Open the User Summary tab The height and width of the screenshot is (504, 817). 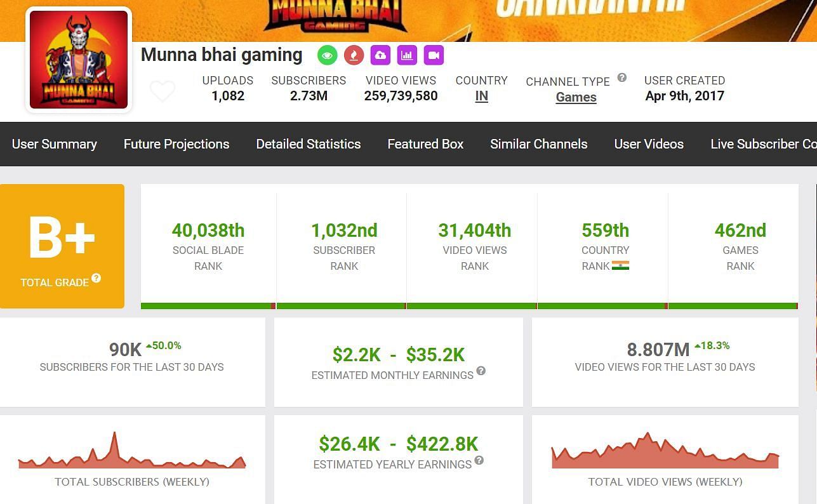click(x=55, y=144)
